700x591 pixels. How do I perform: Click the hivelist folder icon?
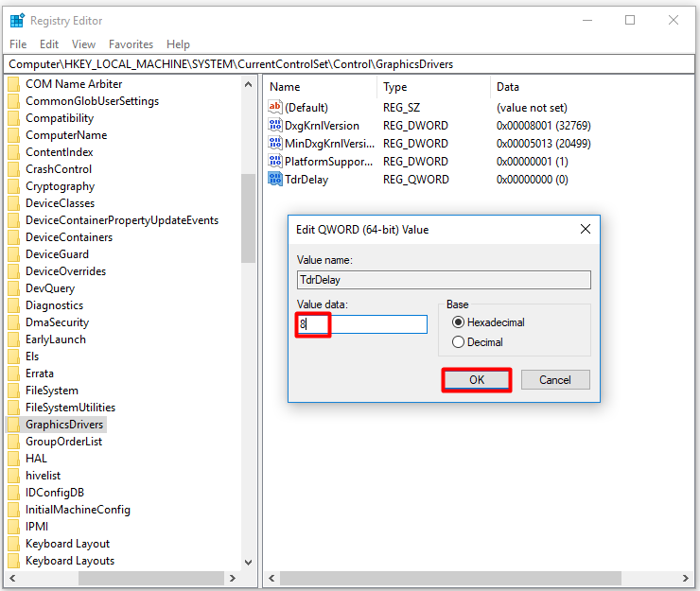click(x=14, y=476)
